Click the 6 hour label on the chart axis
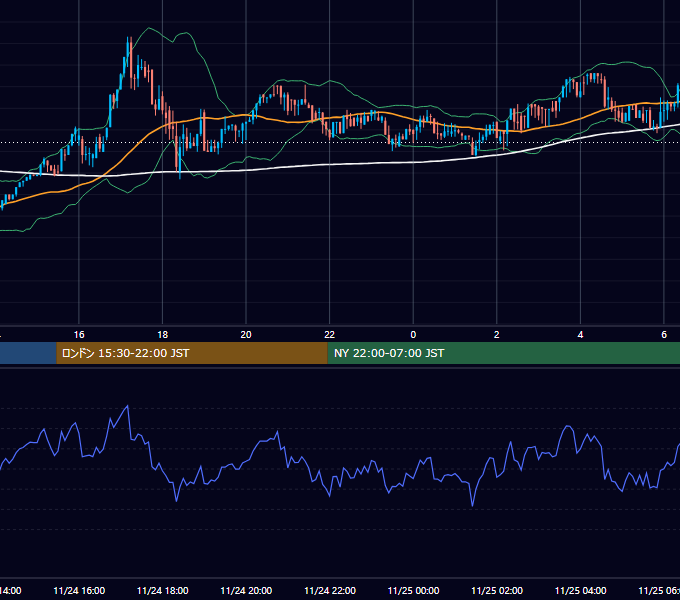Screen dimensions: 680x600 coord(664,335)
